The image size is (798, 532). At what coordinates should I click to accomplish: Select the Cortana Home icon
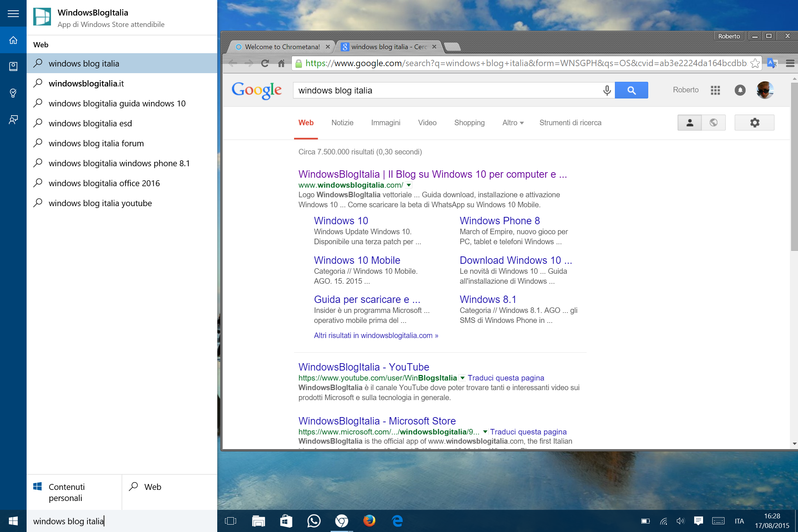tap(13, 40)
